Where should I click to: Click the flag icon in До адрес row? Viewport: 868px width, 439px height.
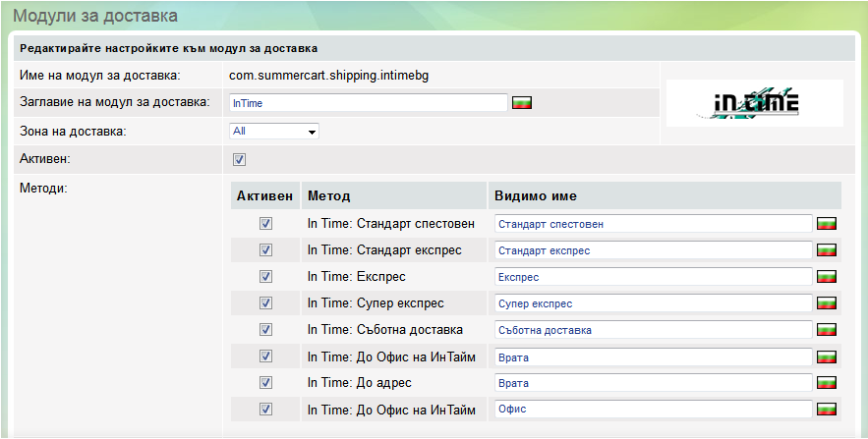click(x=827, y=383)
